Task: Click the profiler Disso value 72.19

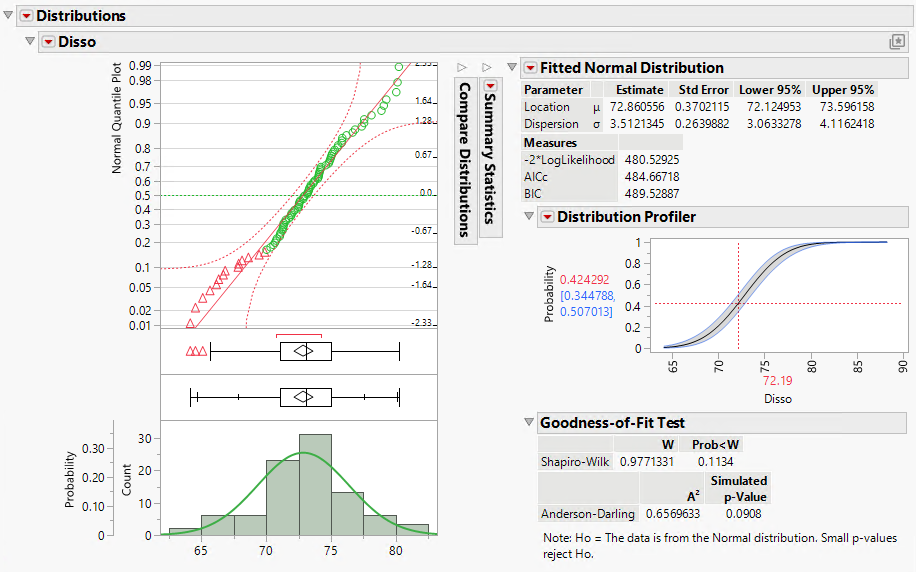Action: point(778,381)
